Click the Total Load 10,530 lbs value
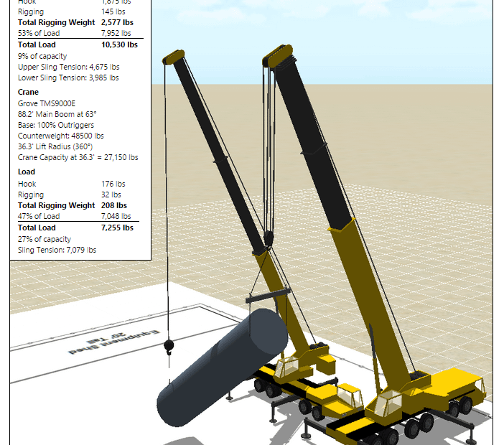 (x=119, y=44)
